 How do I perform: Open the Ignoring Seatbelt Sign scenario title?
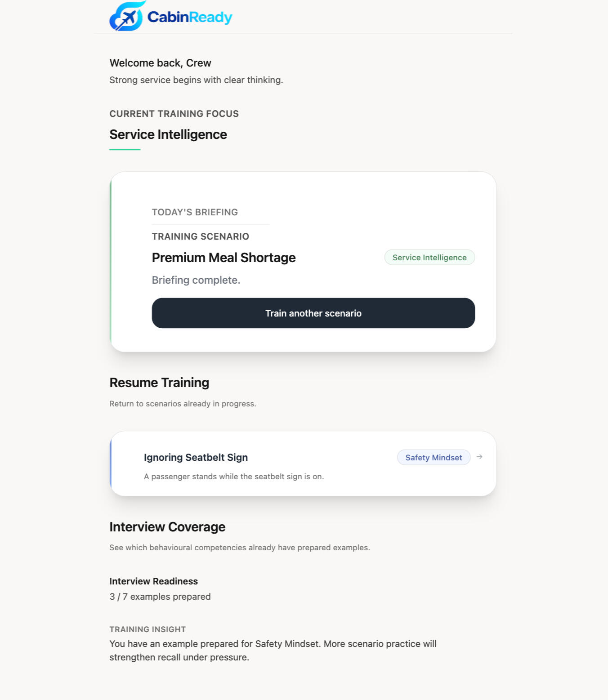(x=196, y=457)
